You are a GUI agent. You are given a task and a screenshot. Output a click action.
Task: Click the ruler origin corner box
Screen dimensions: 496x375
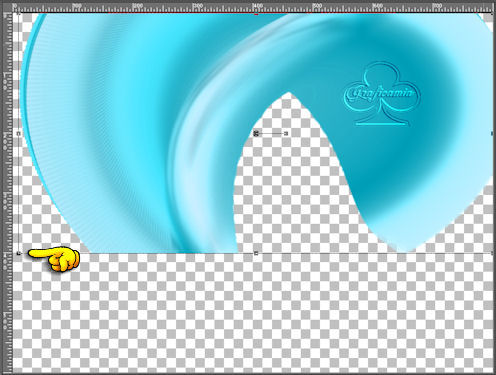[6, 6]
